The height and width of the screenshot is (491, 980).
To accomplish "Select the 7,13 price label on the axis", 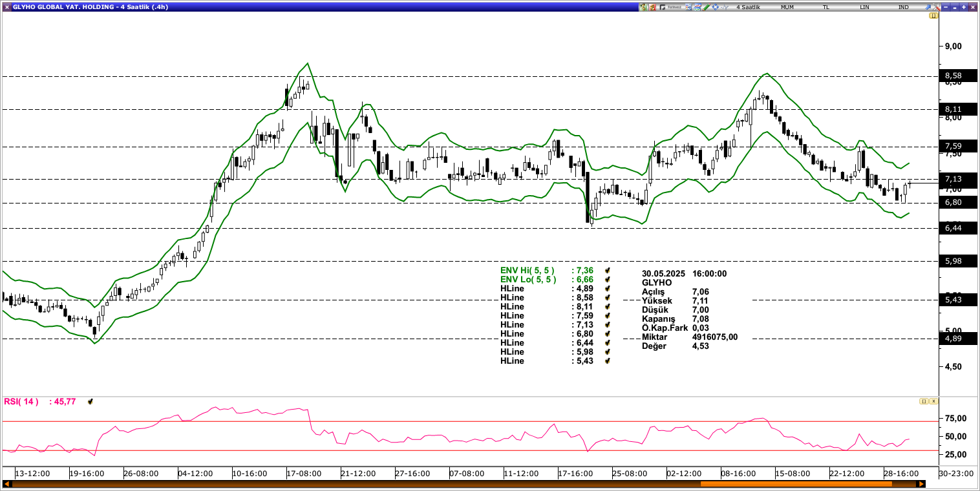I will tap(958, 179).
